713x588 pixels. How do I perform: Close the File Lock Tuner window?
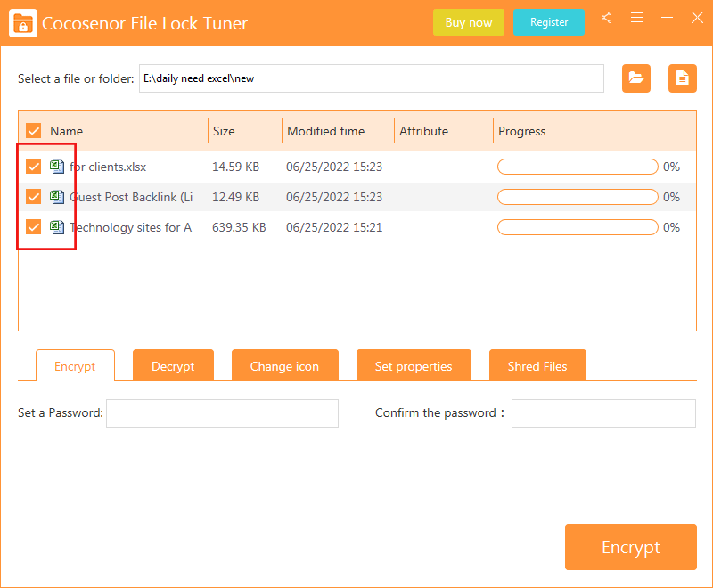tap(697, 18)
